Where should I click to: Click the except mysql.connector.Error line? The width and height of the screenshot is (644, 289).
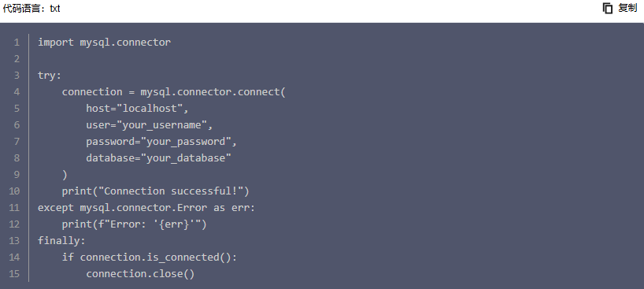[146, 208]
